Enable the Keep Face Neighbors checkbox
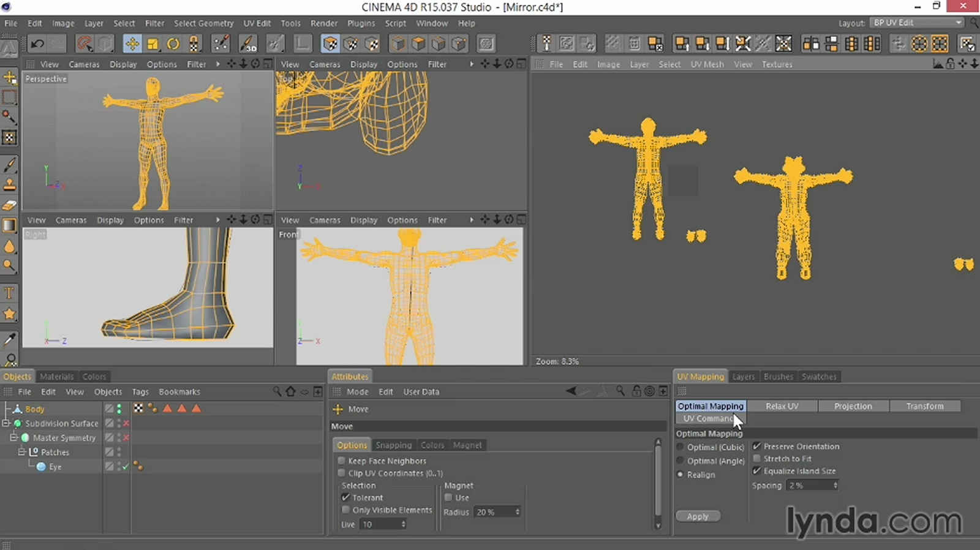The image size is (980, 550). (x=342, y=461)
